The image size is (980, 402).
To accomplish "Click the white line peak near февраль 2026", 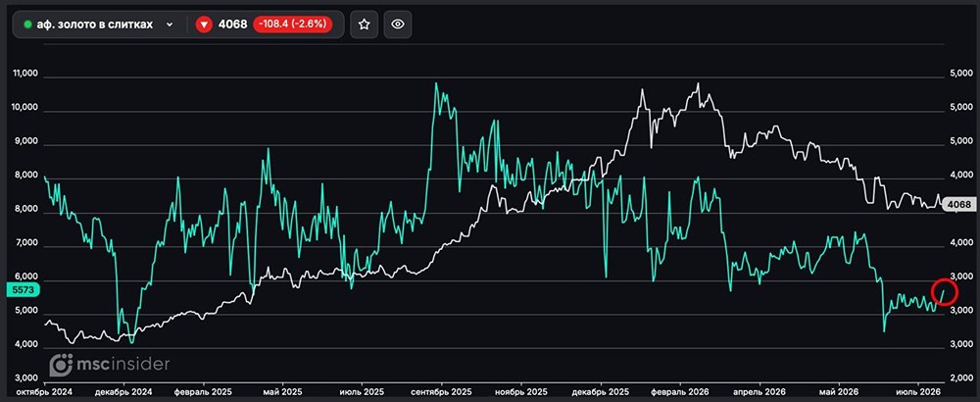I will point(698,83).
